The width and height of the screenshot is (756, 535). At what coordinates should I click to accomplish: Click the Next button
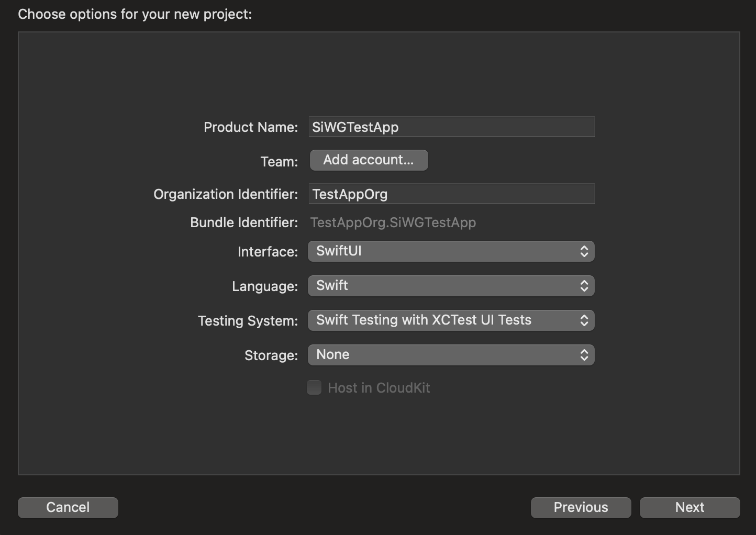click(x=690, y=507)
